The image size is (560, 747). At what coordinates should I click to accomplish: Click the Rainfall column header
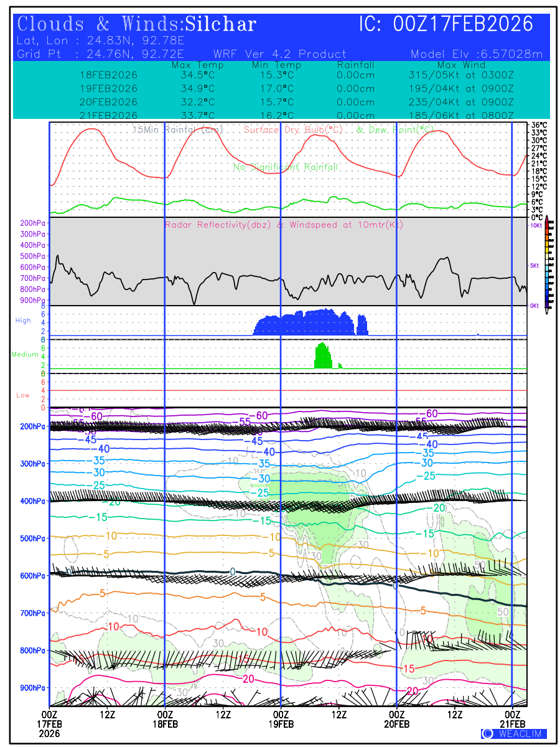point(355,65)
